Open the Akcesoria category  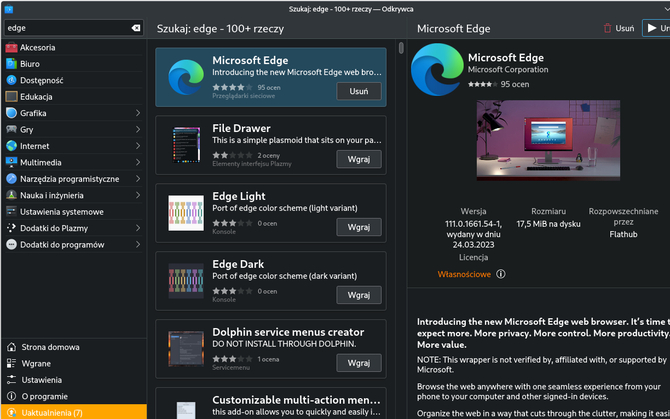point(73,47)
